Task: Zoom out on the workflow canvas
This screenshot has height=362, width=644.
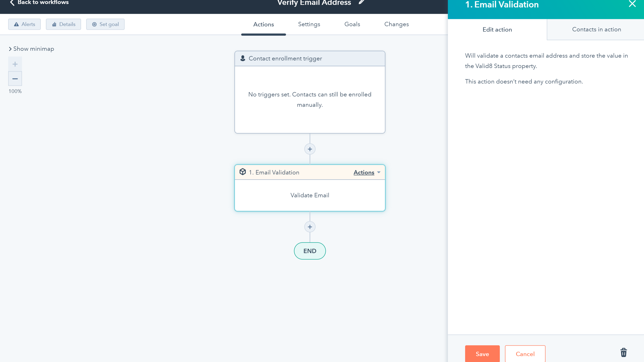Action: tap(15, 79)
